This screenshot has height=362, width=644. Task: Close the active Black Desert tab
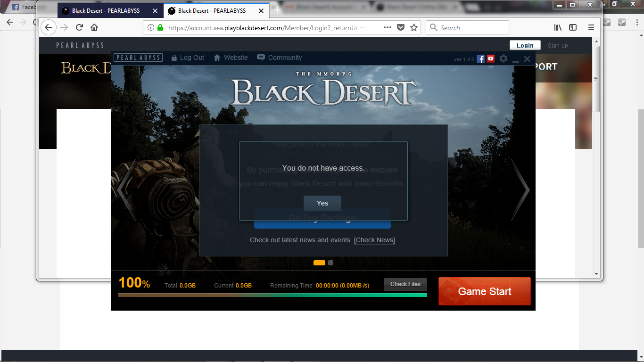(x=261, y=11)
